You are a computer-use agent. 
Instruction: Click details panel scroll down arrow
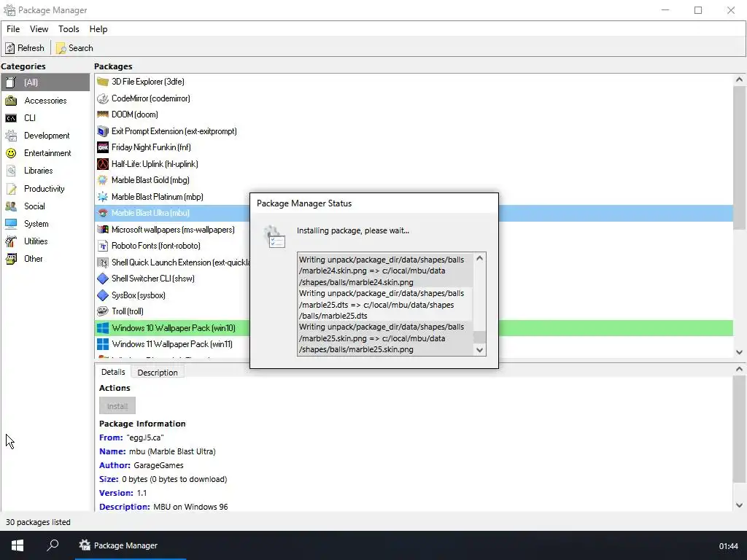(740, 506)
